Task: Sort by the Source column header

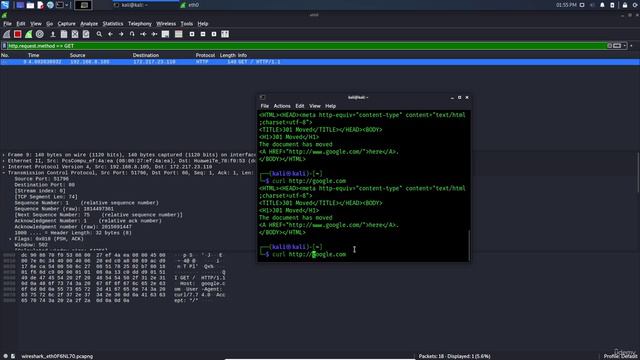Action: 78,55
